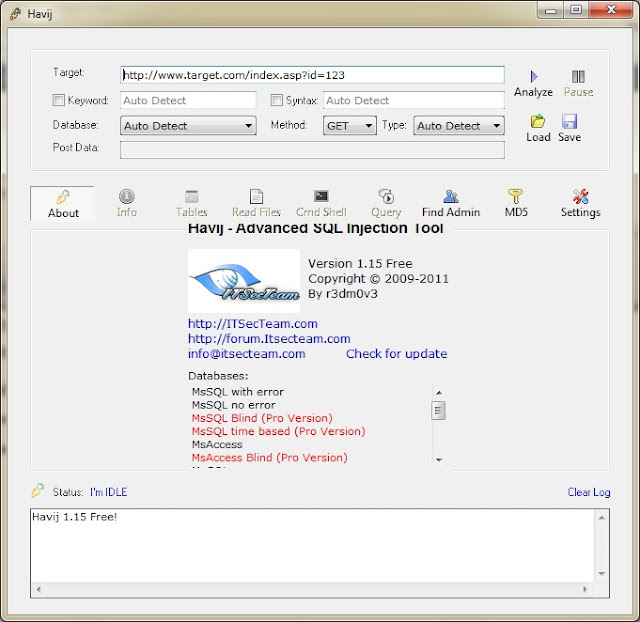Enable the Syntax checkbox

276,100
